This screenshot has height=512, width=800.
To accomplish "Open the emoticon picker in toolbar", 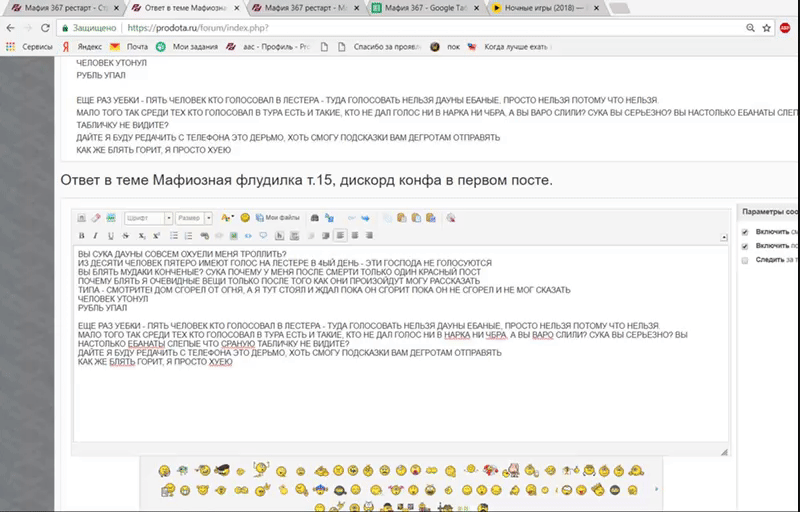I will 245,218.
